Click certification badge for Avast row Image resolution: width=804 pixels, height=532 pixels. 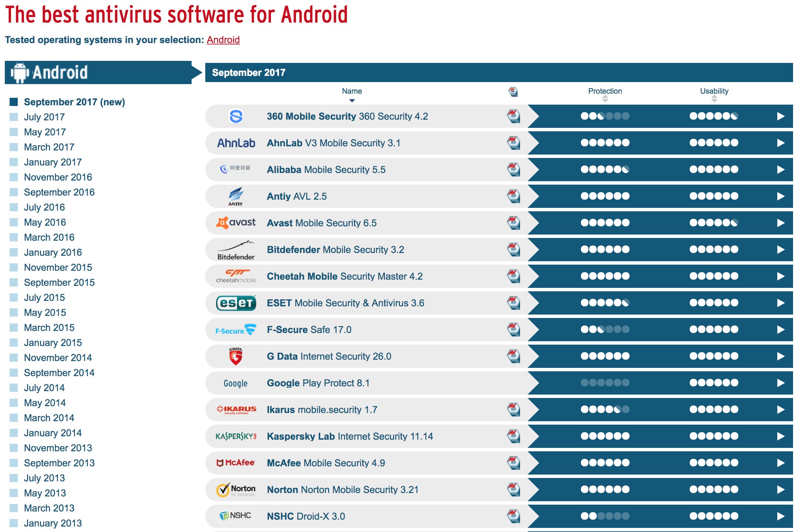click(x=514, y=223)
